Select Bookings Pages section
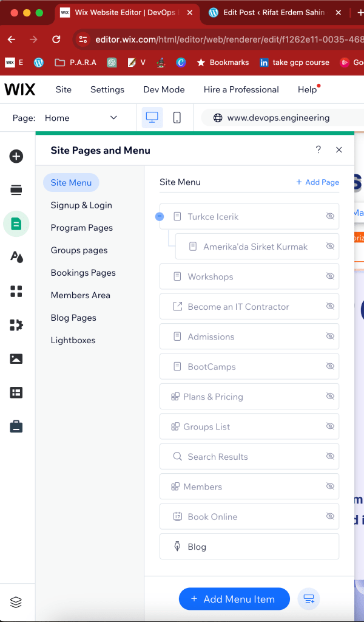364x622 pixels. click(x=83, y=273)
